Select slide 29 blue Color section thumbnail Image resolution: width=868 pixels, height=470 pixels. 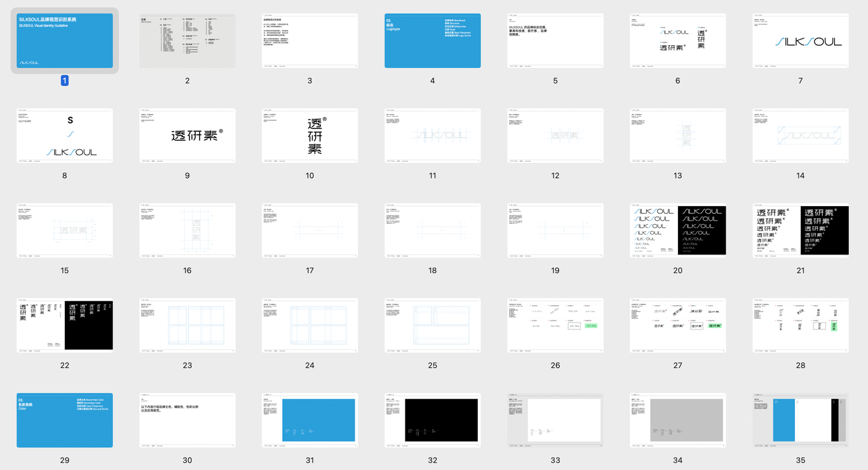click(x=65, y=420)
